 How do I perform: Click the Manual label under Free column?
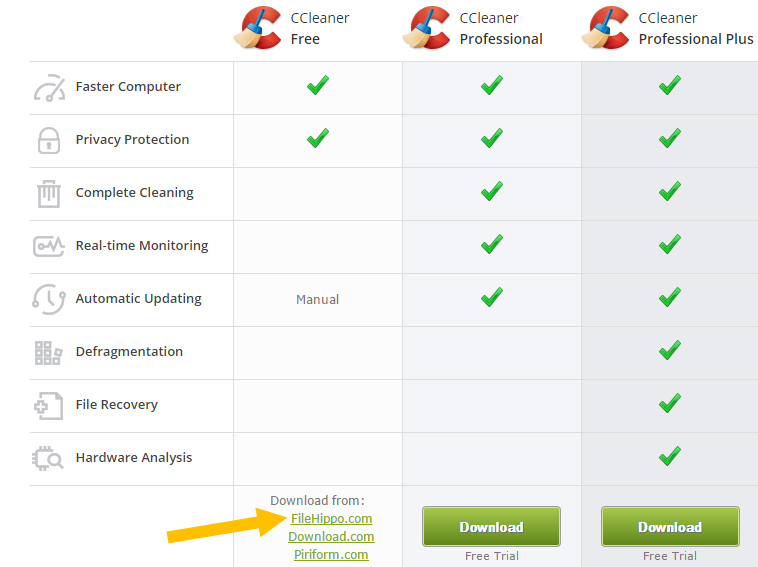coord(317,300)
